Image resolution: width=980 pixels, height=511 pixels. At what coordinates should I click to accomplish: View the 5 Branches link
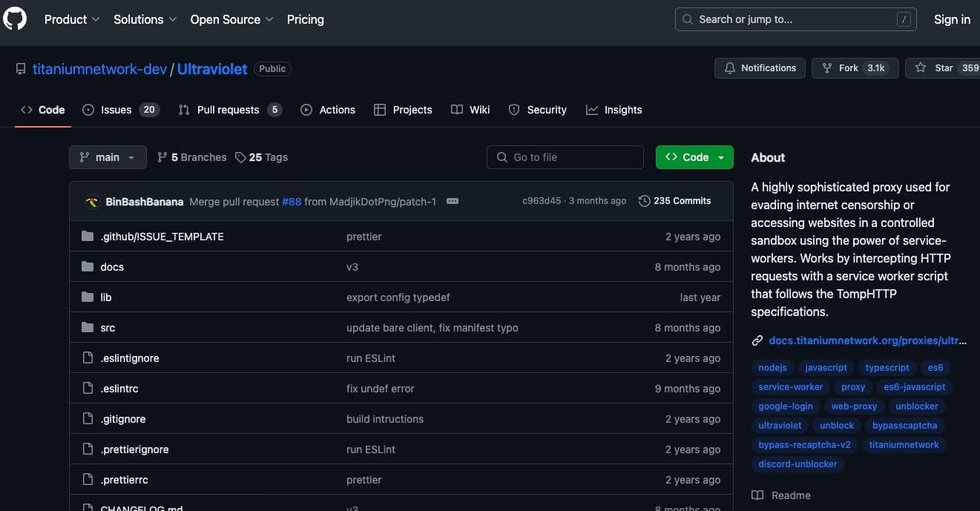(x=192, y=157)
